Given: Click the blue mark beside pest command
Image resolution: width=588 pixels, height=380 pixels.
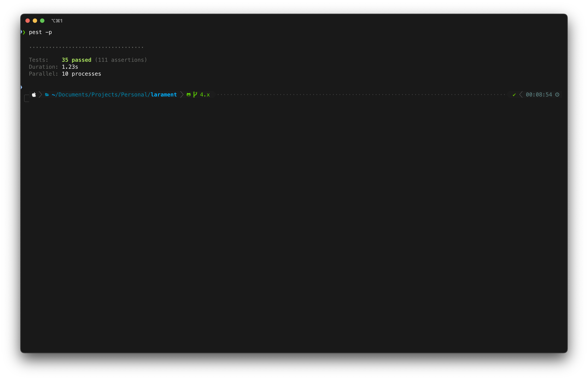Looking at the screenshot, I should (x=22, y=32).
